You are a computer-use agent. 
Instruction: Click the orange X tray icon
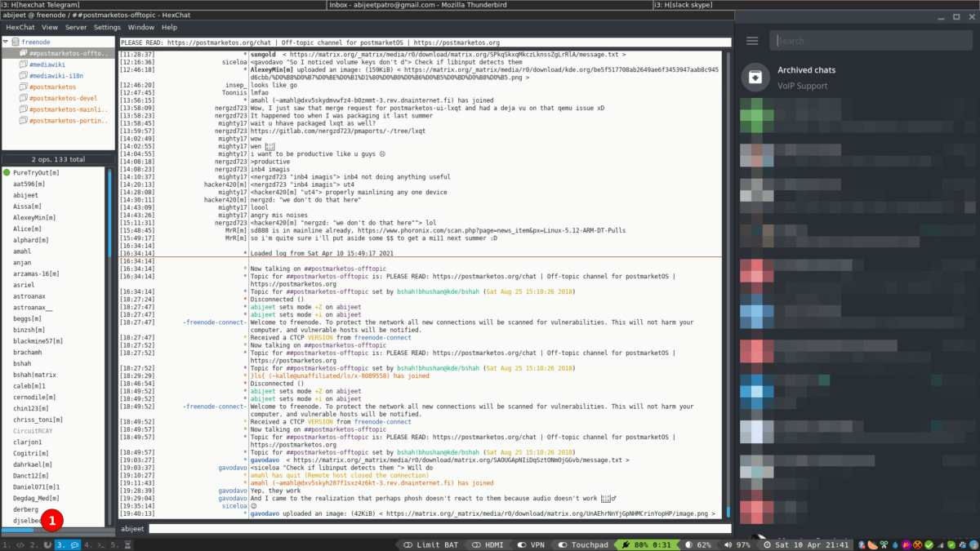pos(917,544)
